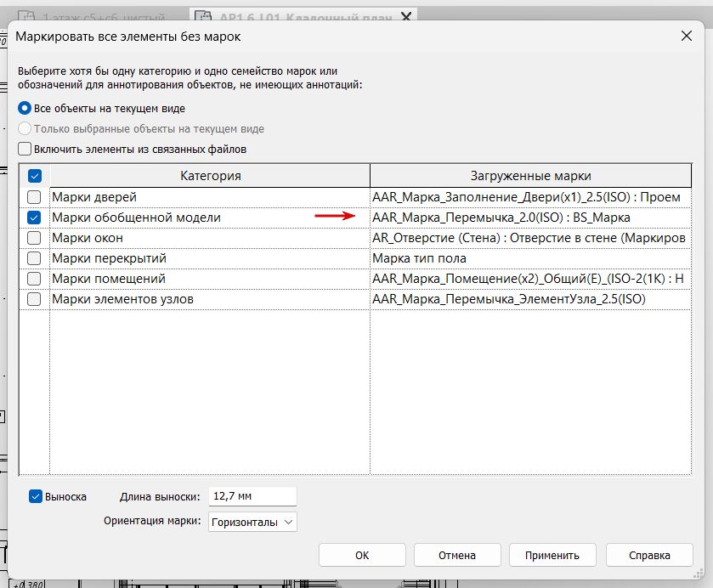Toggle the select-all checkbox in table header
This screenshot has width=713, height=588.
click(35, 176)
